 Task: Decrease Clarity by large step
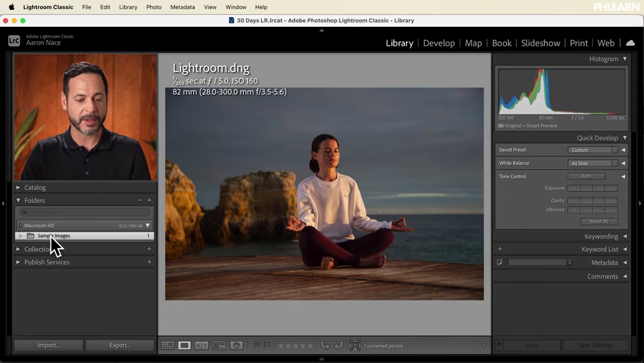coord(574,201)
